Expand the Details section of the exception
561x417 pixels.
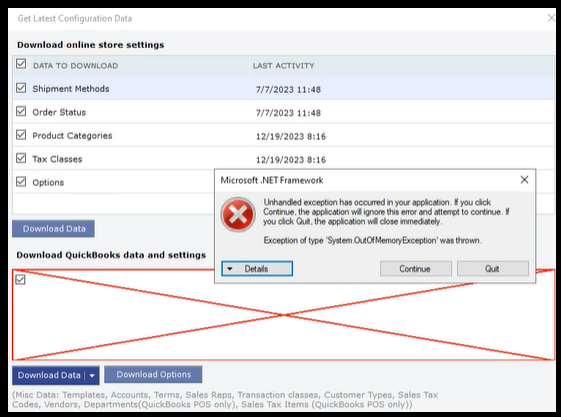coord(257,269)
